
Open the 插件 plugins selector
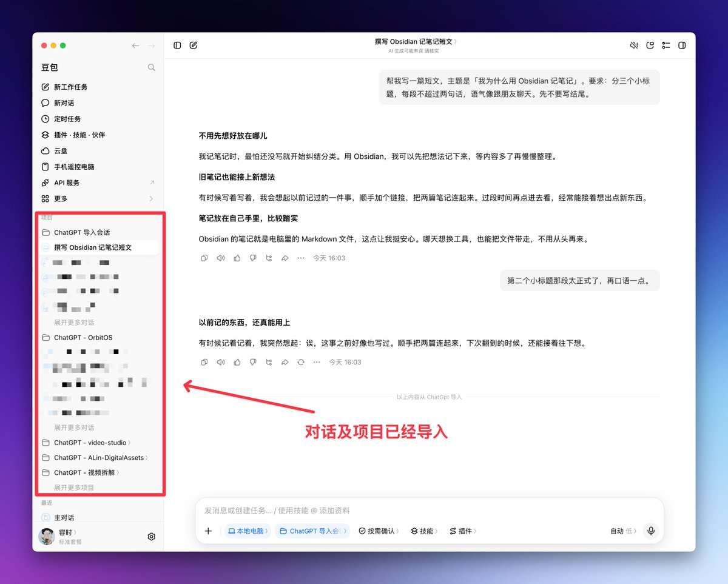tap(463, 531)
